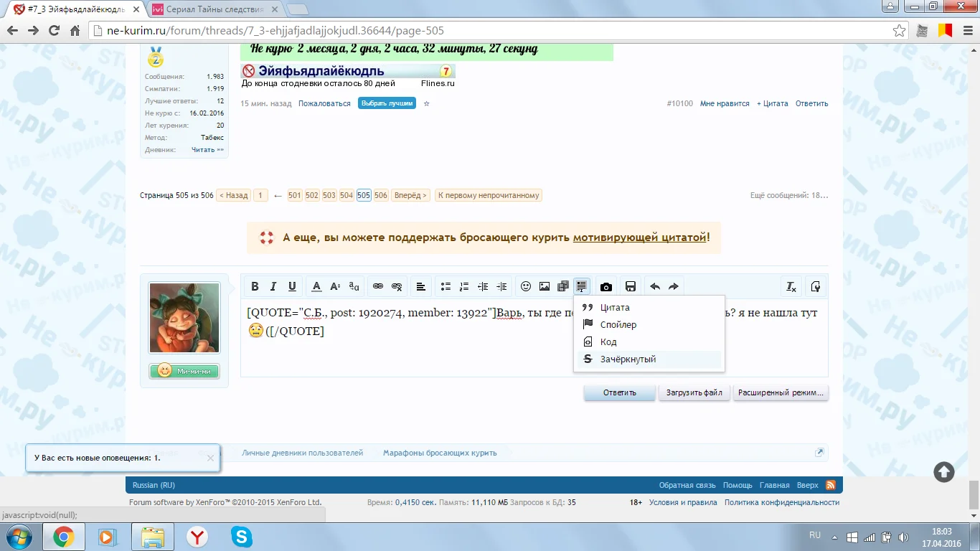Go to page 506 in pagination
The height and width of the screenshot is (551, 980).
(381, 195)
